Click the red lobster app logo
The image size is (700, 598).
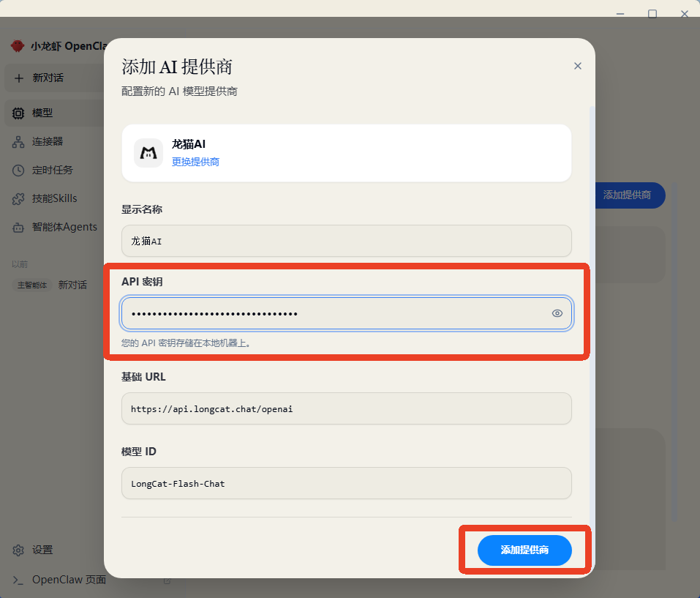click(x=18, y=46)
